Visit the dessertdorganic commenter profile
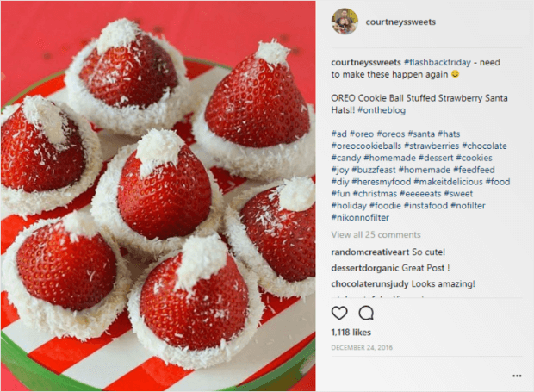Viewport: 534px width, 392px height. tap(365, 268)
